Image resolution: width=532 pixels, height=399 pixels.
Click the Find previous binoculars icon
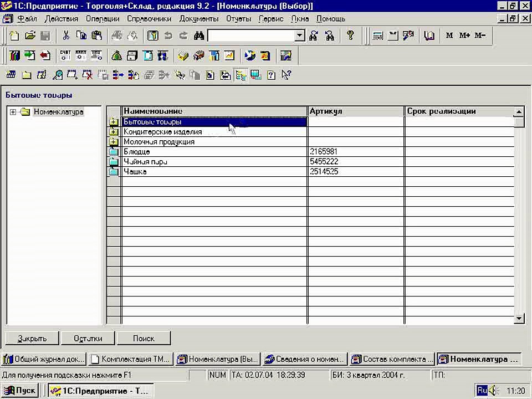[329, 35]
